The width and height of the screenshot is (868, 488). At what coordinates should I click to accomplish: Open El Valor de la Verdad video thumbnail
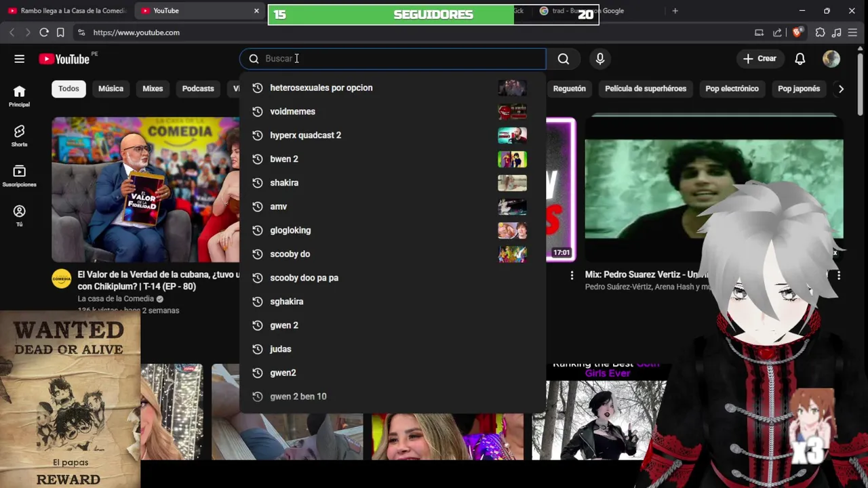[x=145, y=189]
